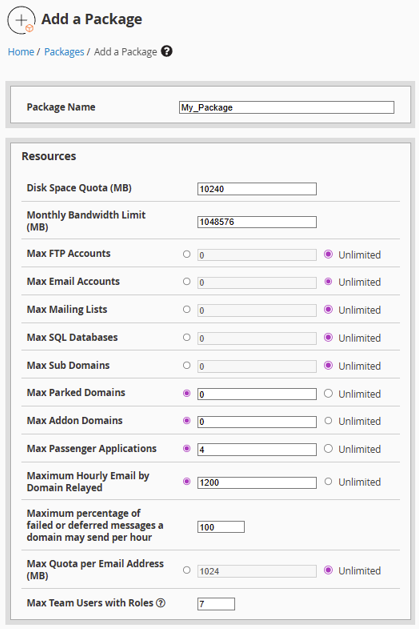
Task: Select numeric limit radio for Max Sub Domains
Action: point(186,365)
